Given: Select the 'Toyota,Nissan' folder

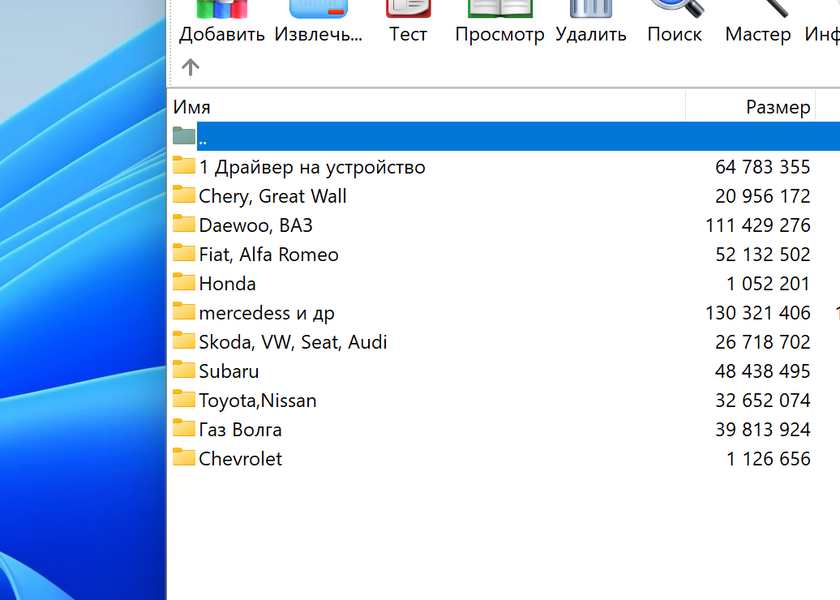Looking at the screenshot, I should [258, 400].
